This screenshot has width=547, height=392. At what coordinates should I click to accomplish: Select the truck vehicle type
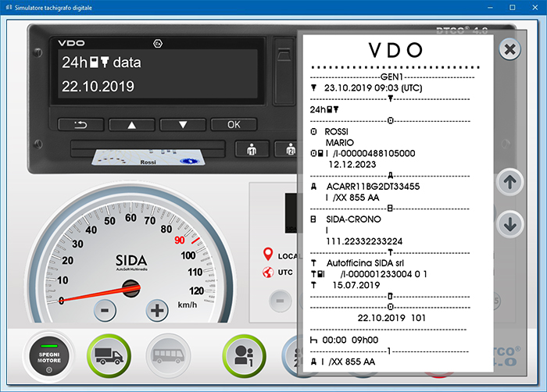pyautogui.click(x=110, y=357)
